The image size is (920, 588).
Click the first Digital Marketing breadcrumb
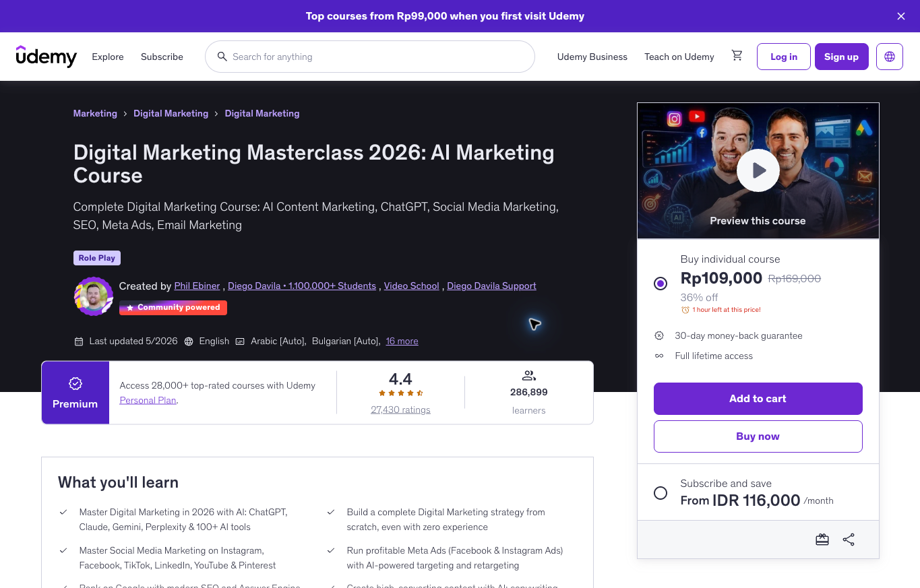point(171,113)
